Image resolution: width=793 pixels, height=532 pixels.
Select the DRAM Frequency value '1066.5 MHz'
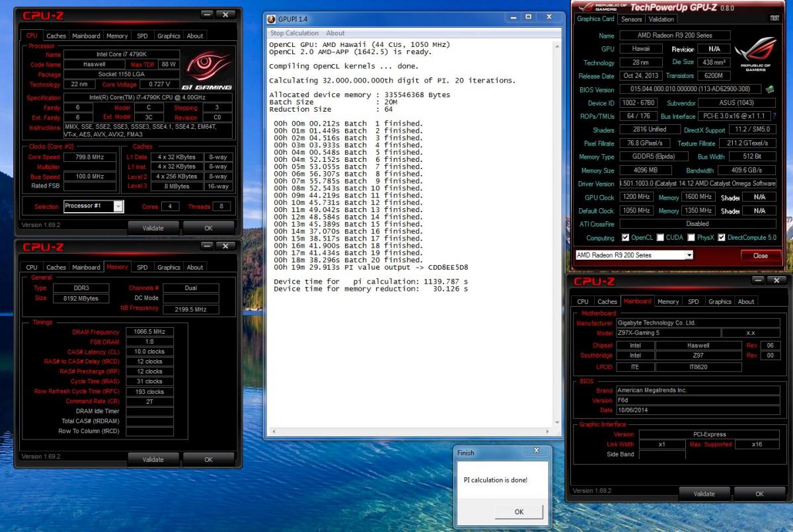point(149,332)
